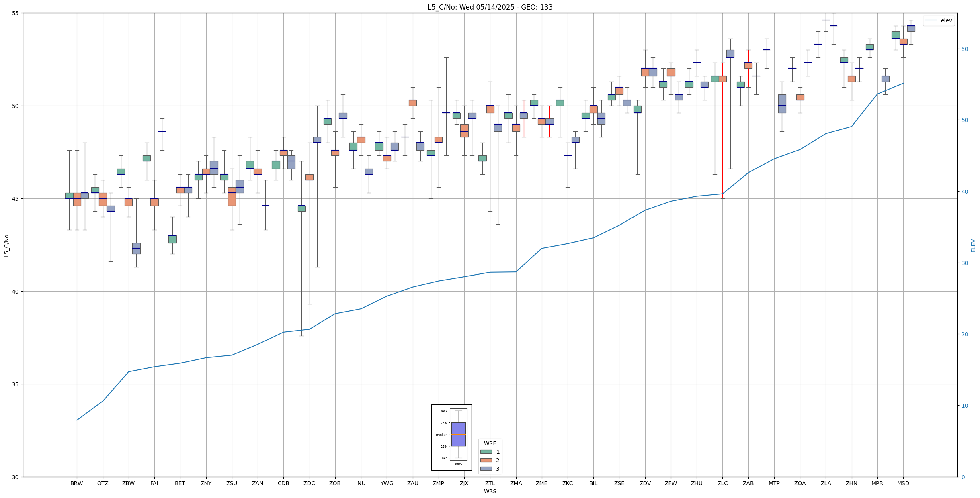Click the MSD station tick label
Screen dimensions: 980x498
[903, 483]
